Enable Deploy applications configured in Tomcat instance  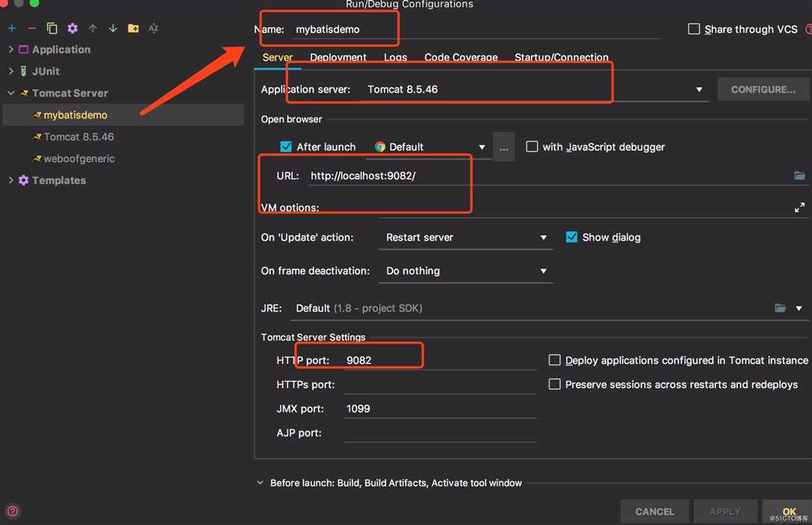click(554, 360)
